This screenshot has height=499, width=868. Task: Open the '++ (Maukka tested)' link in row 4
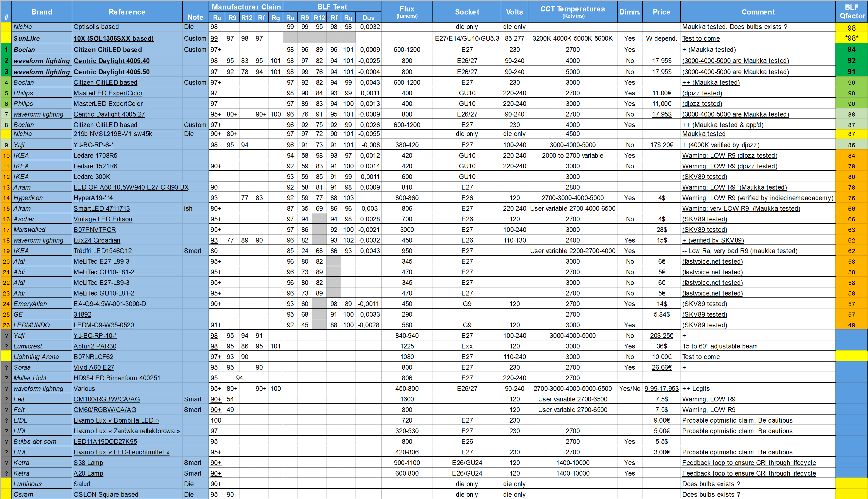[x=711, y=82]
